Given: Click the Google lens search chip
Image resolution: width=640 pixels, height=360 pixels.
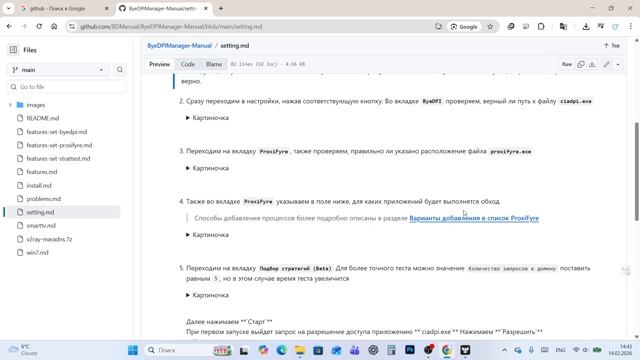Looking at the screenshot, I should [x=464, y=27].
